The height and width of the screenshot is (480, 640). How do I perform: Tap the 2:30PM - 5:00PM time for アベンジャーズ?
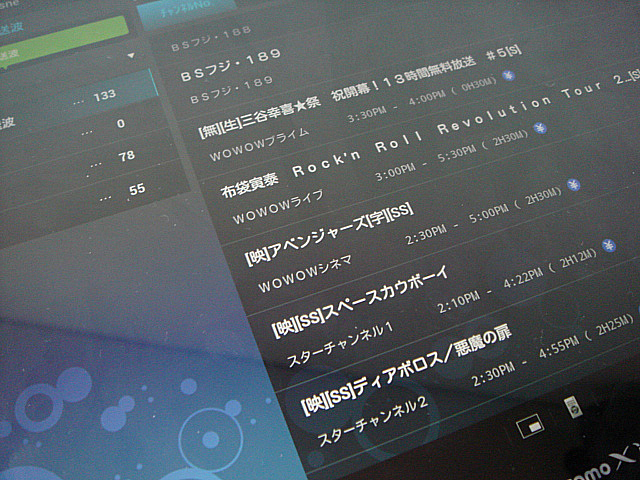[x=457, y=225]
